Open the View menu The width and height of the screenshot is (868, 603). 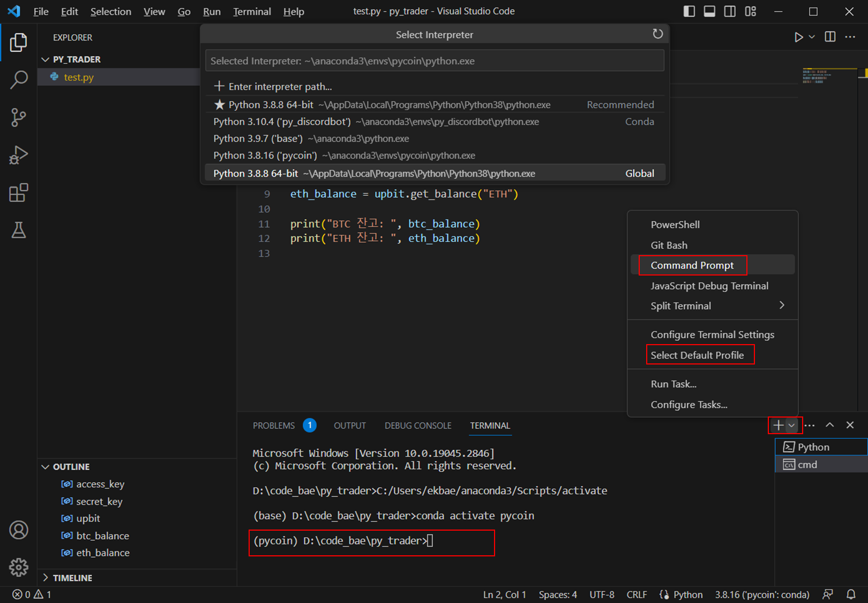click(154, 11)
